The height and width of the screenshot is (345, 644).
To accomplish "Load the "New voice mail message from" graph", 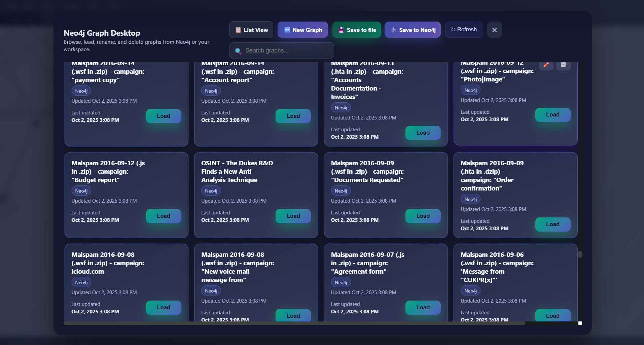I will tap(293, 315).
